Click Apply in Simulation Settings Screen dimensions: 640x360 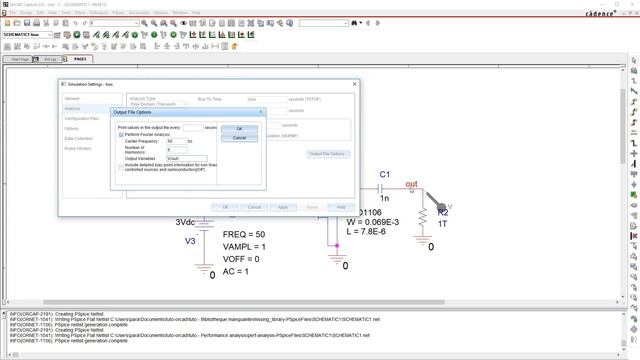pos(283,207)
